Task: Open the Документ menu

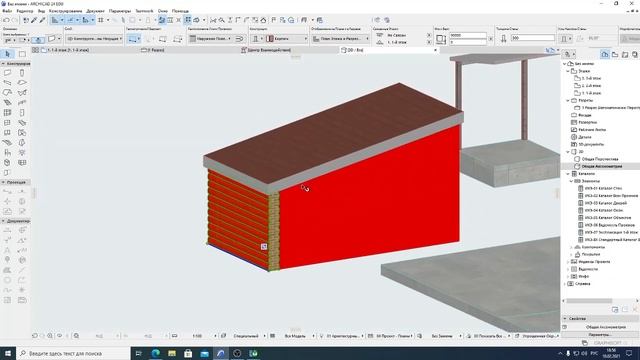Action: pos(96,11)
